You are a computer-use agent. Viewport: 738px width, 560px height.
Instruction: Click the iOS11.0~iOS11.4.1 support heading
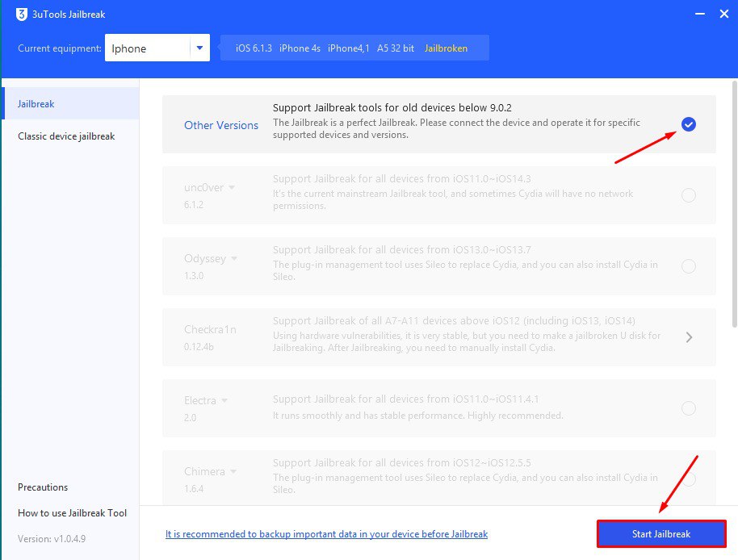point(405,399)
